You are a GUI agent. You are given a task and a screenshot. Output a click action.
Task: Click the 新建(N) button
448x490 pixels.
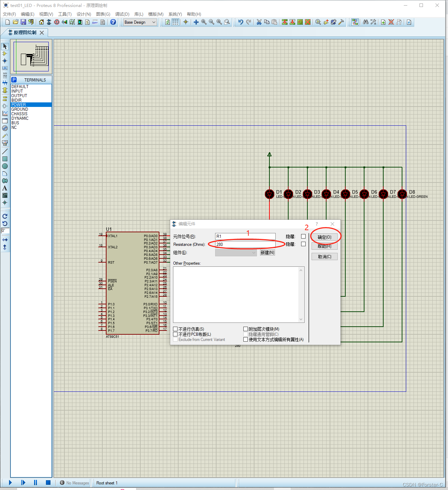coord(267,253)
